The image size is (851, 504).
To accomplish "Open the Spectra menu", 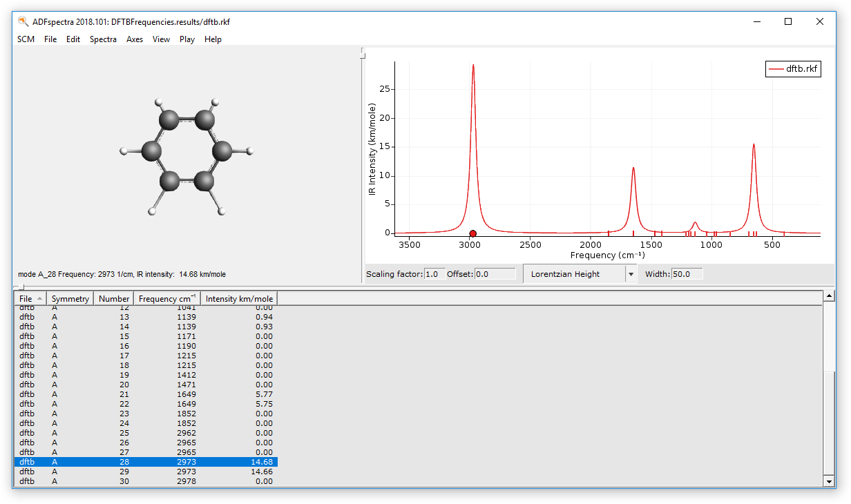I will pyautogui.click(x=103, y=39).
